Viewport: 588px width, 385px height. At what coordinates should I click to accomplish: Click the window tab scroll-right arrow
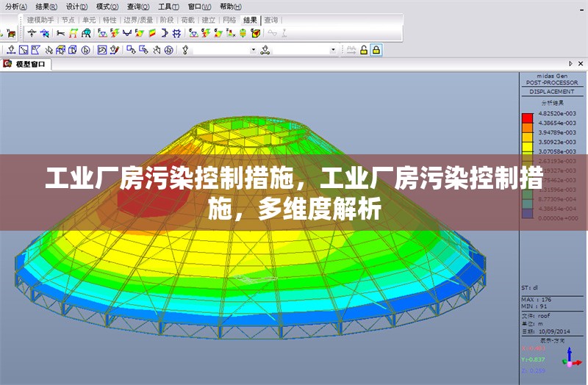[x=570, y=64]
